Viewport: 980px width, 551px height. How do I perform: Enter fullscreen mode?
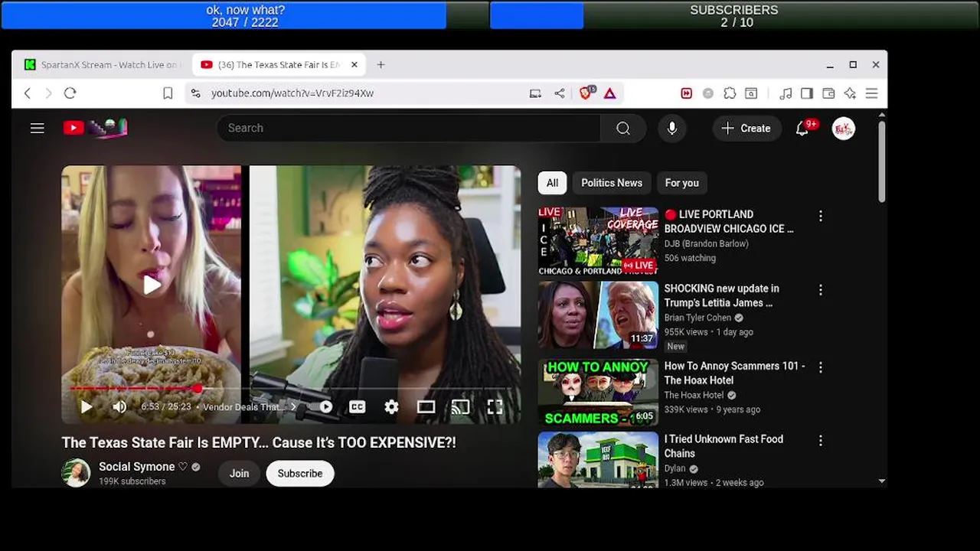495,407
